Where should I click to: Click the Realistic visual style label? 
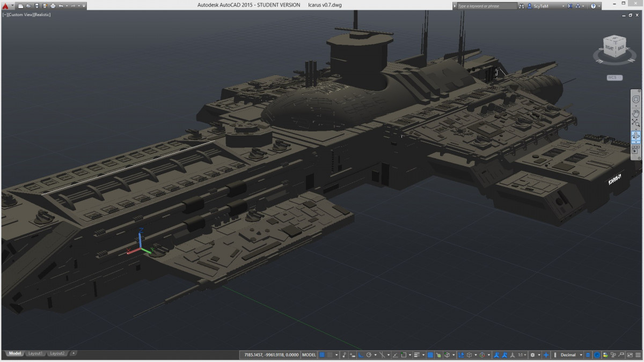coord(42,14)
